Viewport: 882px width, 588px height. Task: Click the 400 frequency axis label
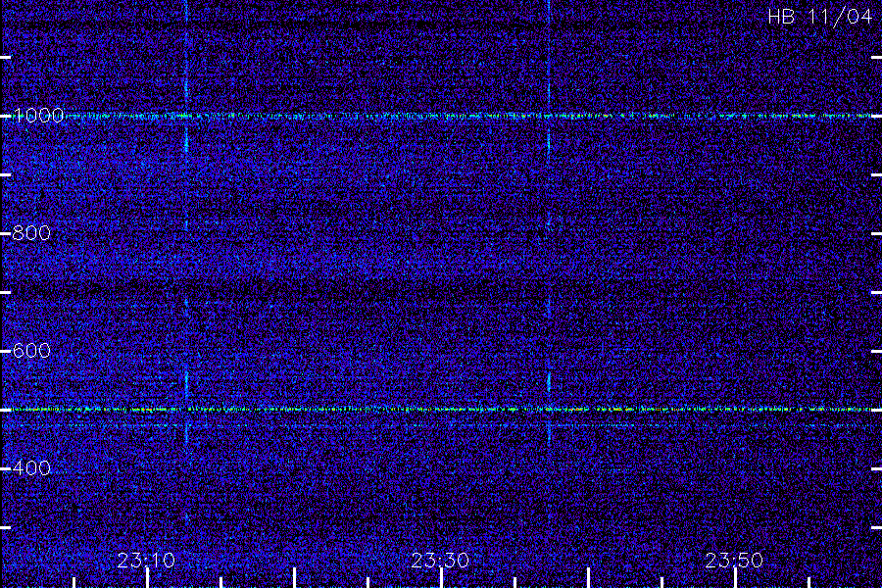31,468
